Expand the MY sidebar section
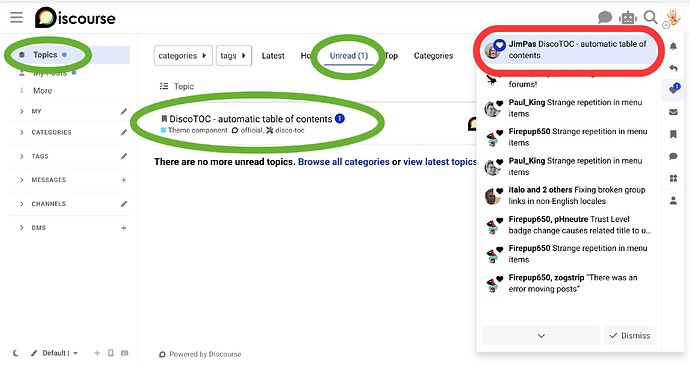The width and height of the screenshot is (690, 365). 22,112
